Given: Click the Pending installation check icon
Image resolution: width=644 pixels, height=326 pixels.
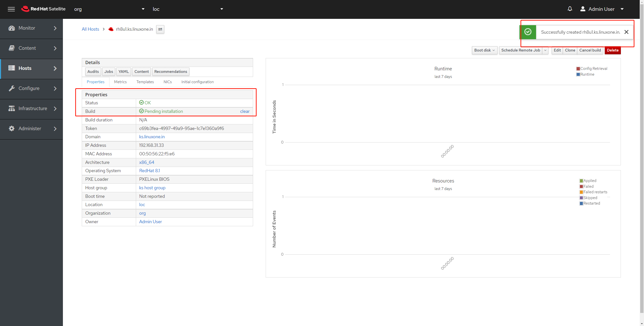Looking at the screenshot, I should (x=141, y=111).
